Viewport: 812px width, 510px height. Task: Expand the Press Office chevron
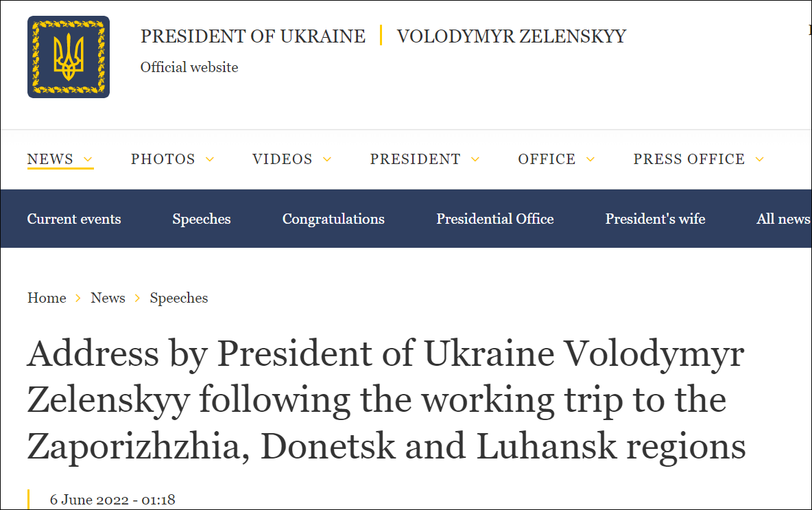coord(759,159)
